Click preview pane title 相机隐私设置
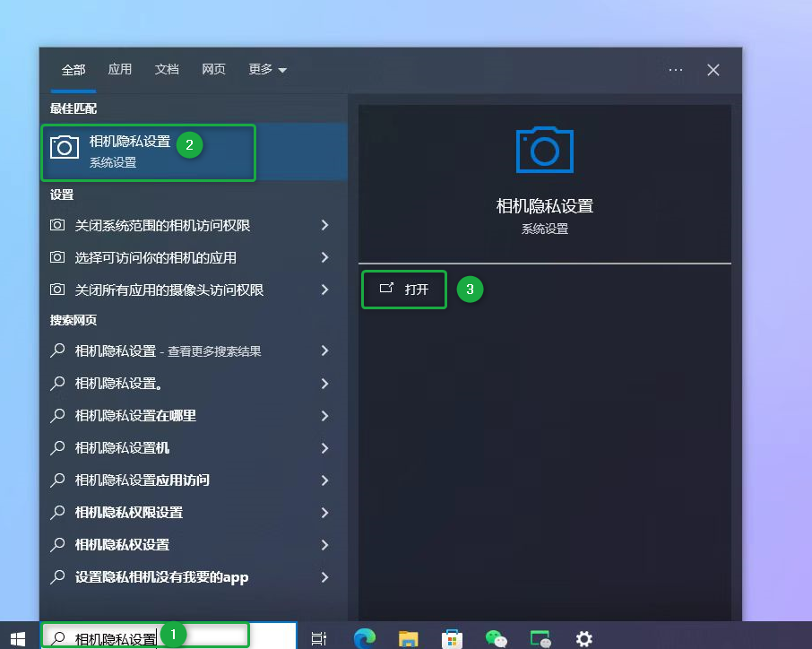Screen dimensions: 812x649 545,206
